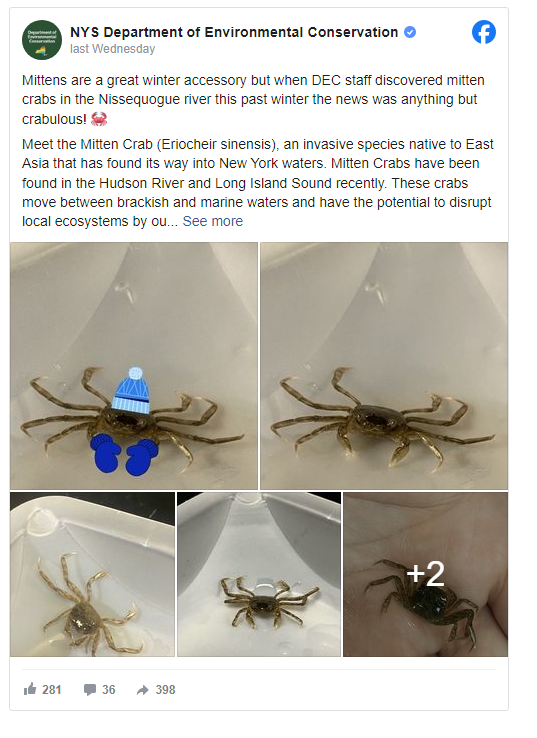Screen dimensions: 537x738
Task: Open crab photo with hat and mittens
Action: pyautogui.click(x=134, y=366)
